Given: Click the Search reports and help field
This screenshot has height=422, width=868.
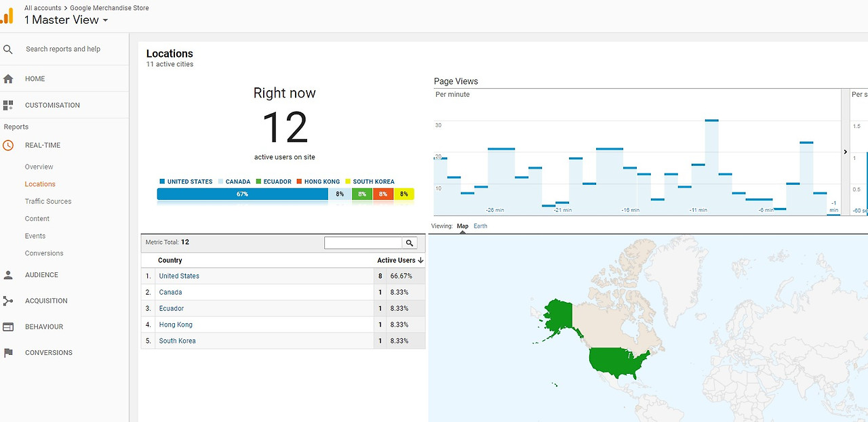Looking at the screenshot, I should tap(63, 49).
